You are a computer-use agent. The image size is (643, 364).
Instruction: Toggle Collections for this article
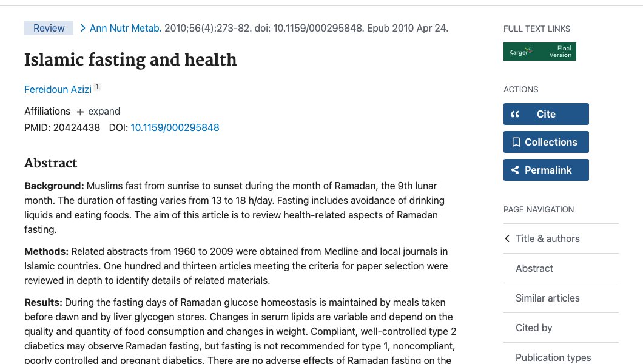[546, 142]
